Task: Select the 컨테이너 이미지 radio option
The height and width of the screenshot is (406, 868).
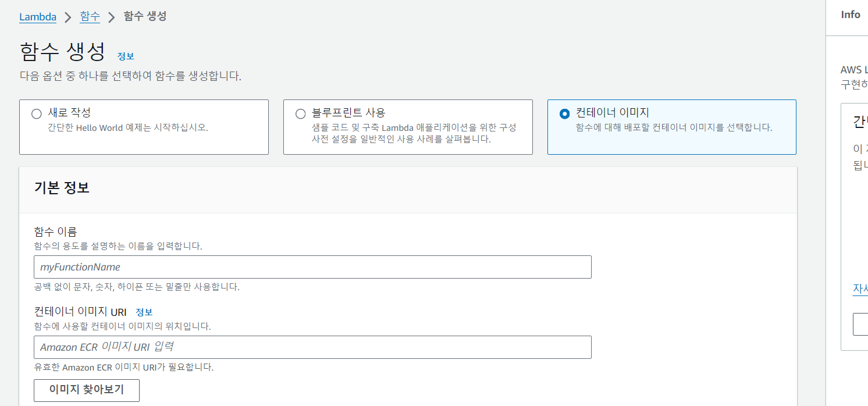Action: click(564, 114)
